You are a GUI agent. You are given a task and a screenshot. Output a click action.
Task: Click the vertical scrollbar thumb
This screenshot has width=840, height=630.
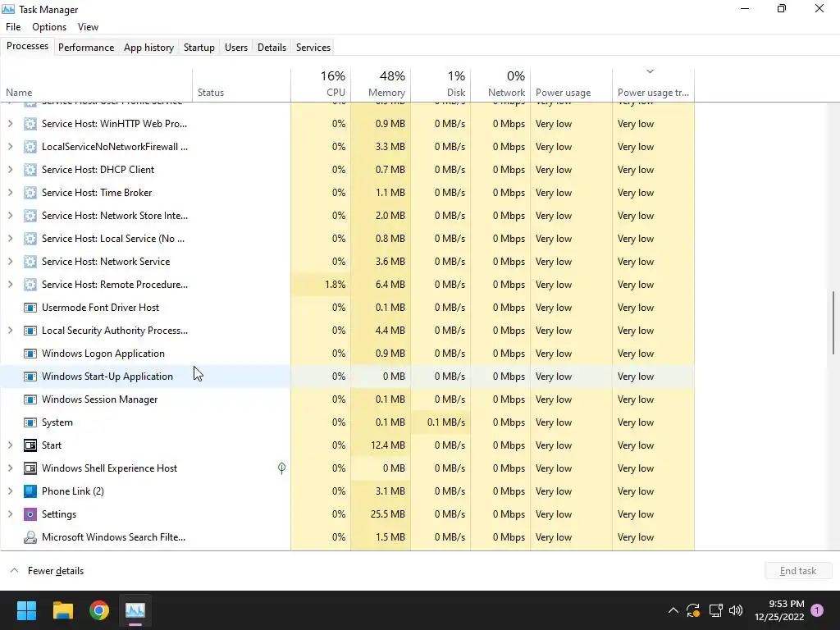point(833,322)
